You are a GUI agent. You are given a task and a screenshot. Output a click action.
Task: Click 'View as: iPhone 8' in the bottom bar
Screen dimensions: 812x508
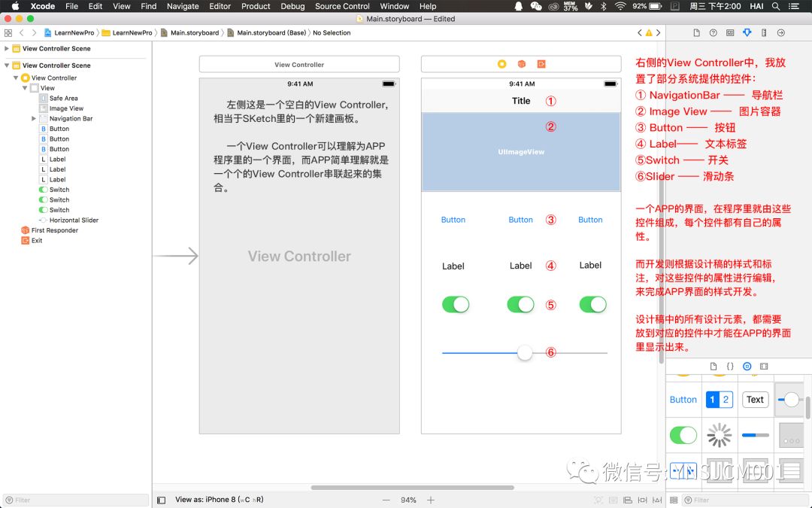click(x=205, y=499)
